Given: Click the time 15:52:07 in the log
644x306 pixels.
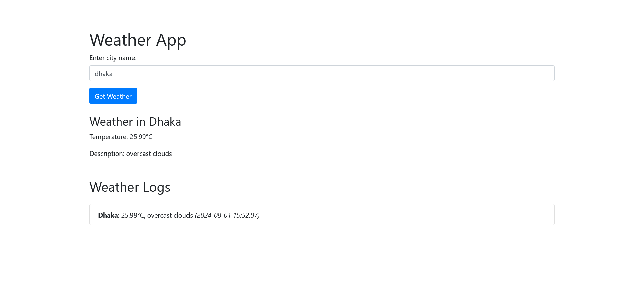Looking at the screenshot, I should click(x=246, y=215).
